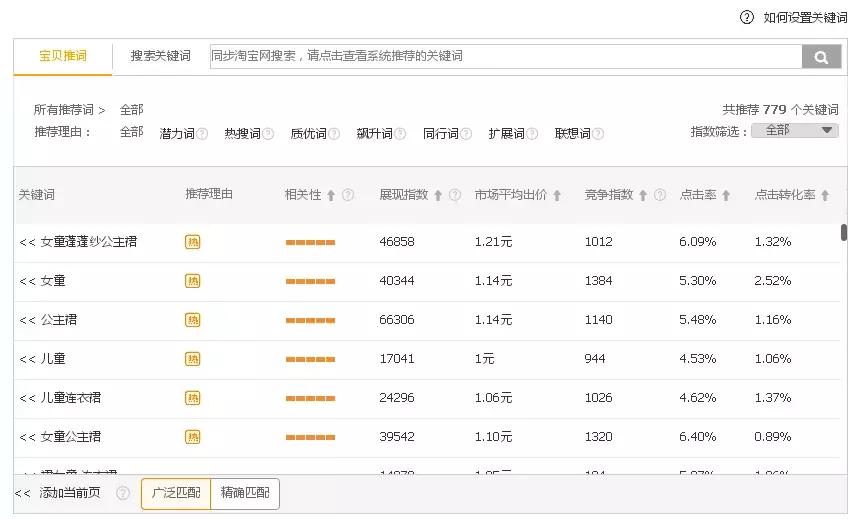
Task: Click the magnifier search button
Action: tap(821, 56)
